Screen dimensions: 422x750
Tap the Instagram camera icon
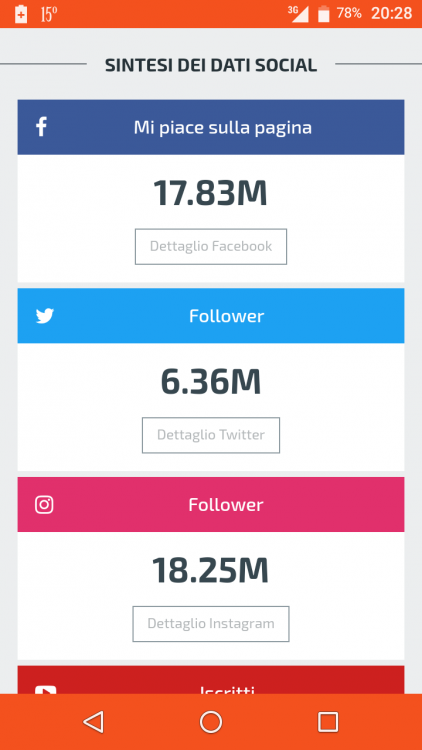click(x=44, y=505)
